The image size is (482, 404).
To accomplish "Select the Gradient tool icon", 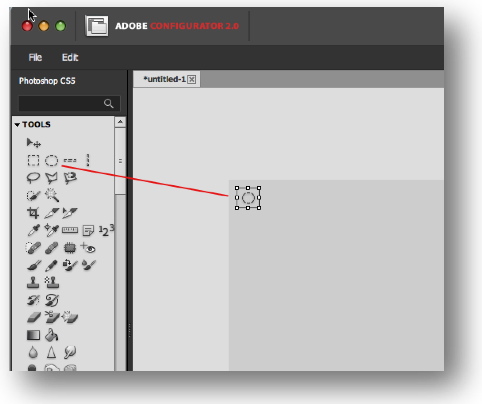I will (33, 335).
